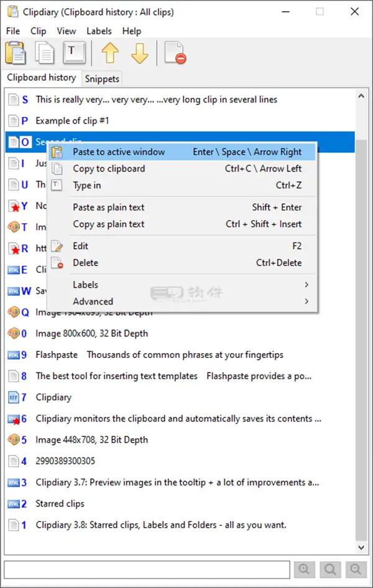
Task: Select the very long clip in several lines
Action: pos(180,99)
